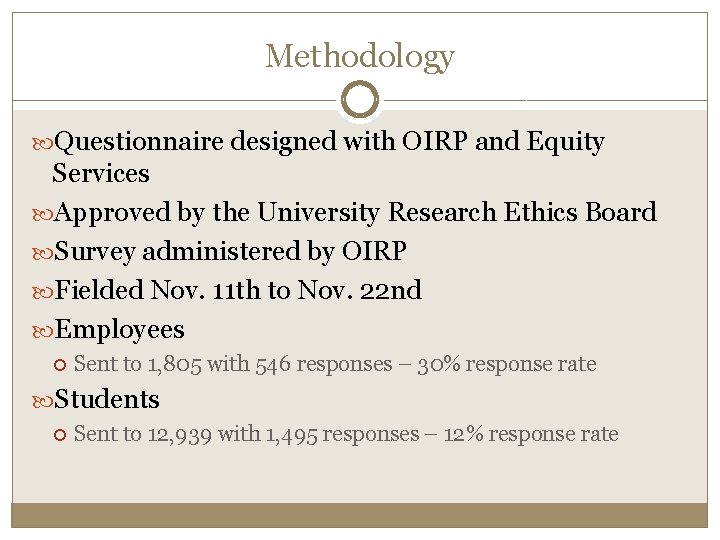The width and height of the screenshot is (720, 540).
Task: Click the Students heading text
Action: [106, 399]
